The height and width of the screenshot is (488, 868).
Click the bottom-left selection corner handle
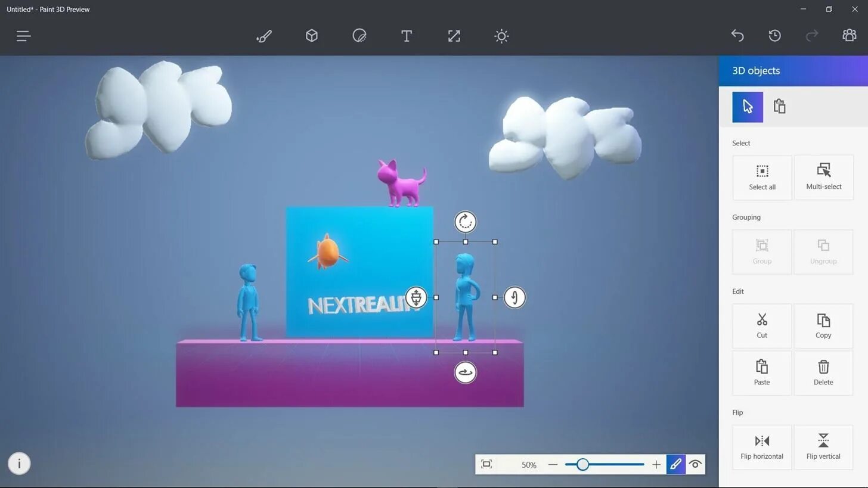pyautogui.click(x=436, y=353)
